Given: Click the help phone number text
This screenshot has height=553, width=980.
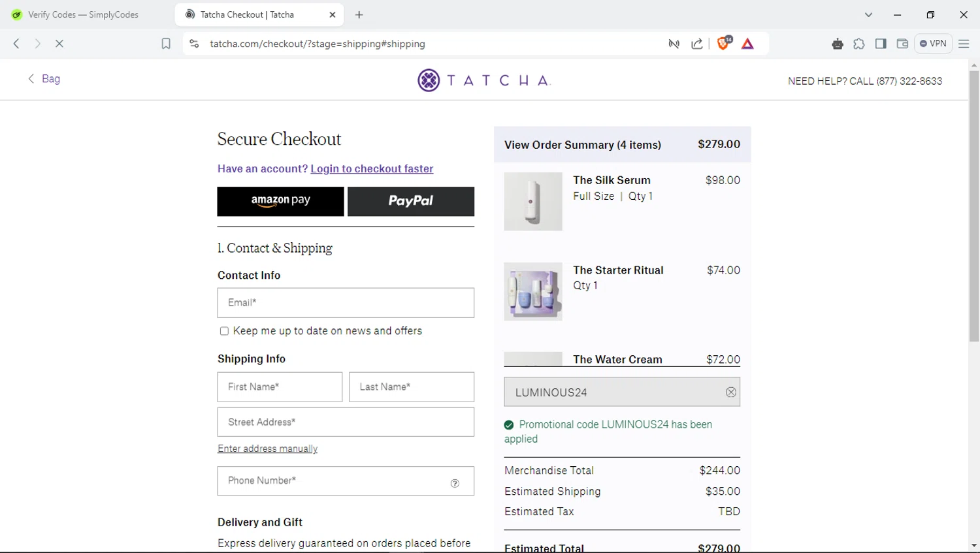Looking at the screenshot, I should (865, 81).
